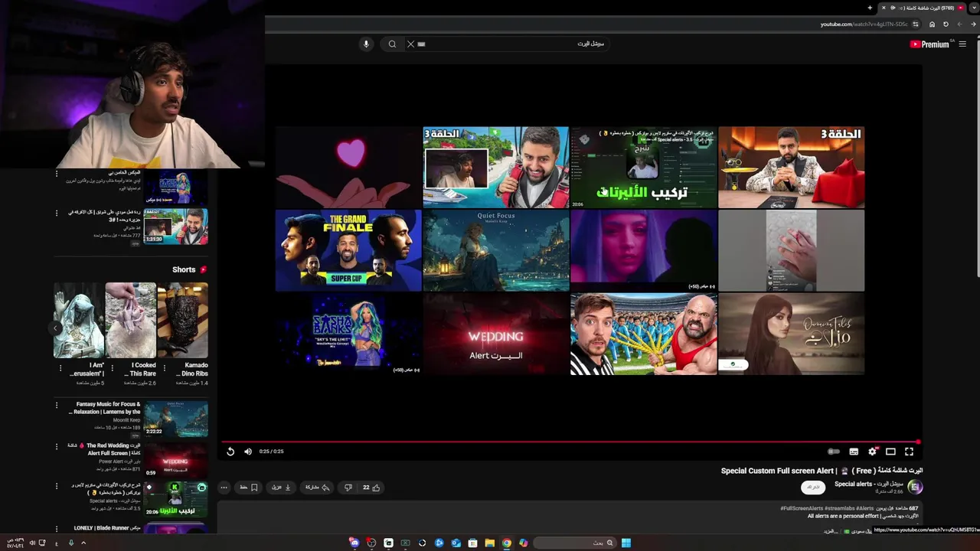Screen dimensions: 980x551
Task: Click the white subscribe button
Action: [813, 487]
